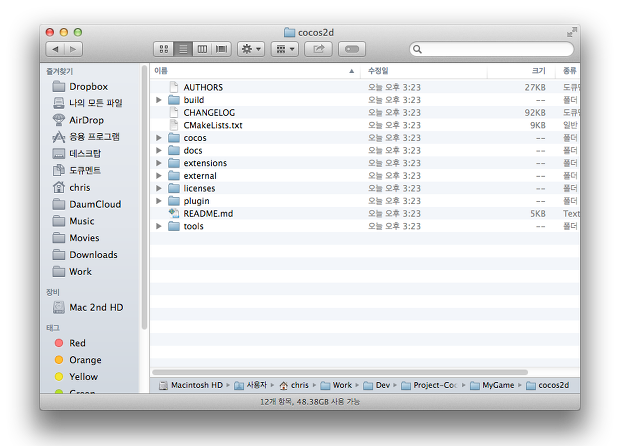Open DaumCloud in the sidebar
The height and width of the screenshot is (446, 620).
point(87,204)
